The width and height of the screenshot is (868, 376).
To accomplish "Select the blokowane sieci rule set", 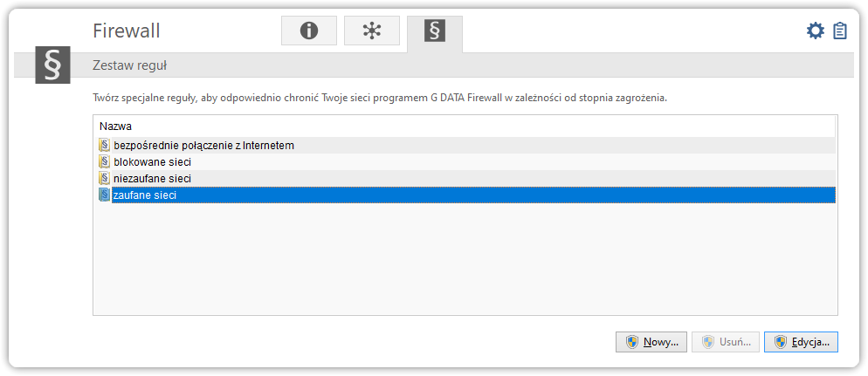I will pyautogui.click(x=465, y=162).
